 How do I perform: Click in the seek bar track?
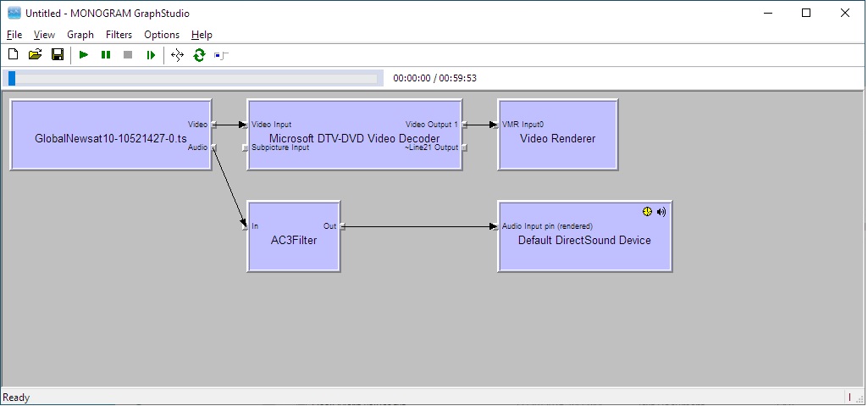click(x=194, y=78)
